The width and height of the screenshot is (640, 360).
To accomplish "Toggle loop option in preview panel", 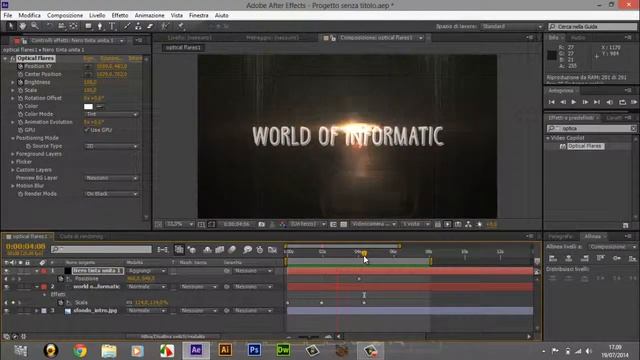I will [x=622, y=102].
